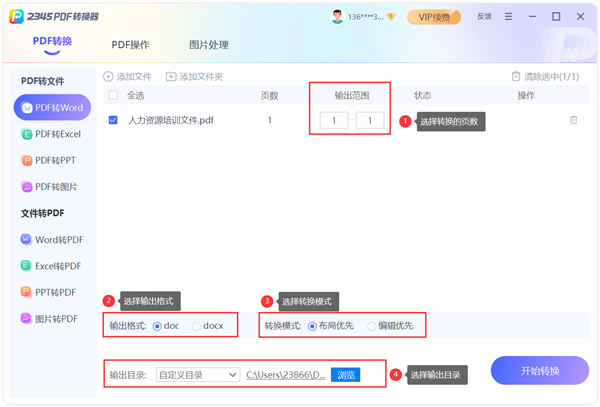Image resolution: width=600 pixels, height=407 pixels.
Task: Open Excel转PDF label in the sidebar
Action: click(x=58, y=266)
